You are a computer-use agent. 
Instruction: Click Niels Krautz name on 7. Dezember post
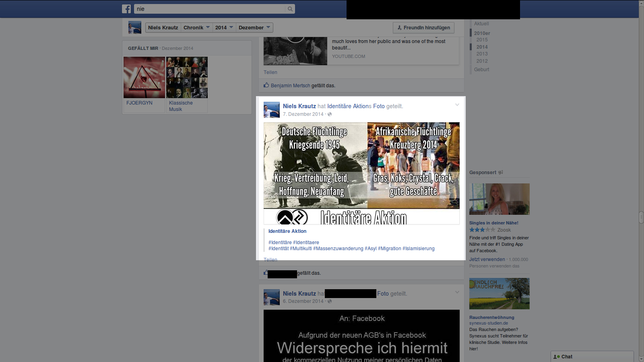(299, 106)
